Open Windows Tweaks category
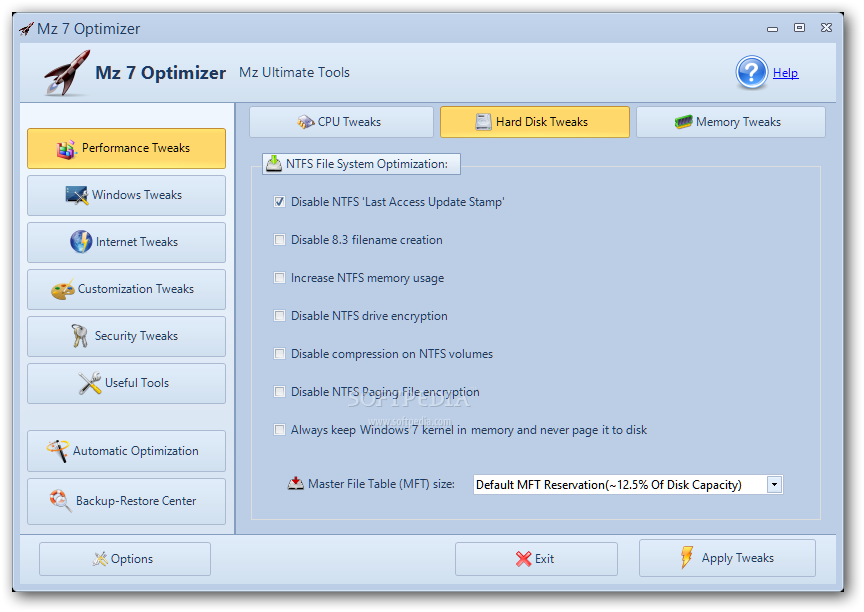 point(126,195)
